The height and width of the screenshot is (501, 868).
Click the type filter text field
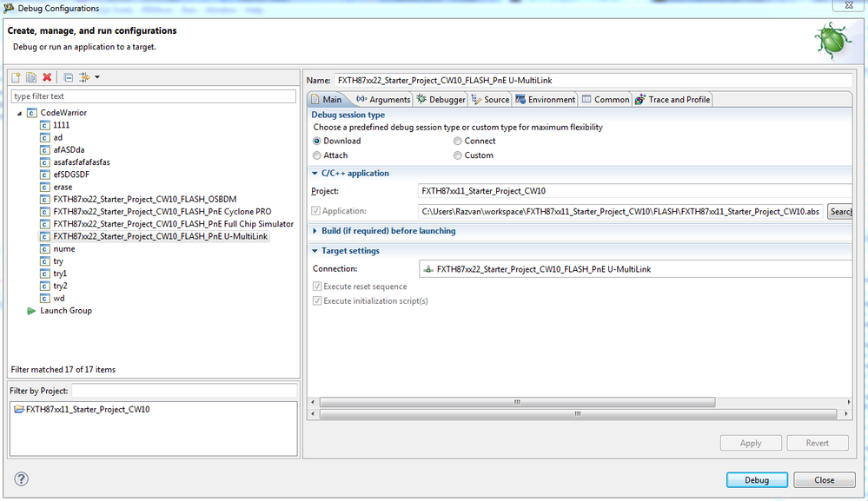pos(153,96)
